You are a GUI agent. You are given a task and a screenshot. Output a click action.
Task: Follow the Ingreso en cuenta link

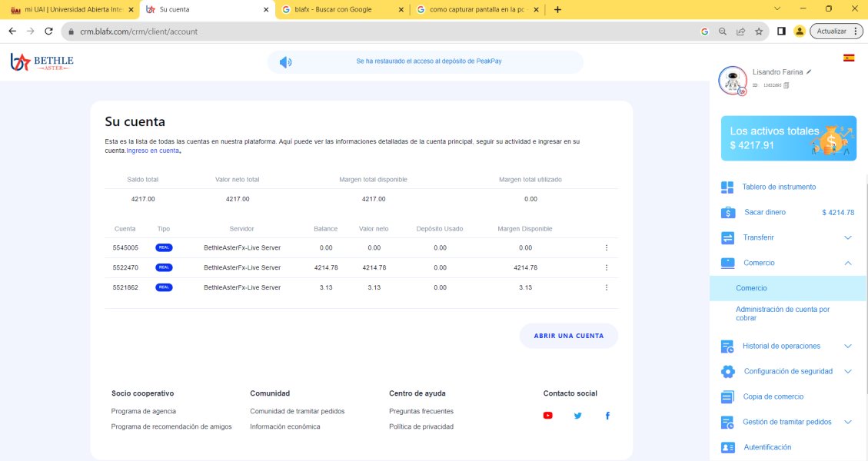pyautogui.click(x=153, y=151)
